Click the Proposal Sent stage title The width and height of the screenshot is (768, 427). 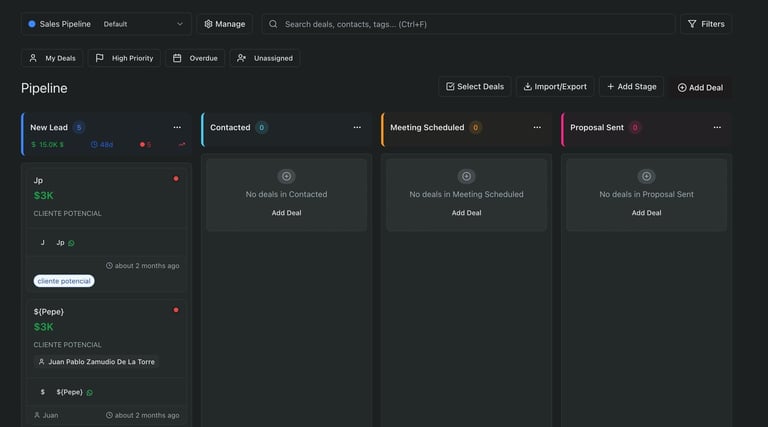pyautogui.click(x=597, y=127)
